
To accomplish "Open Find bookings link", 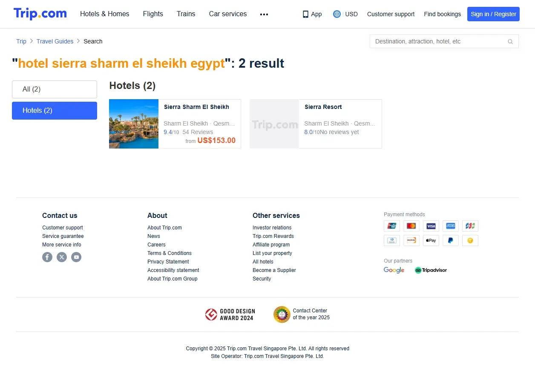I will pos(442,14).
